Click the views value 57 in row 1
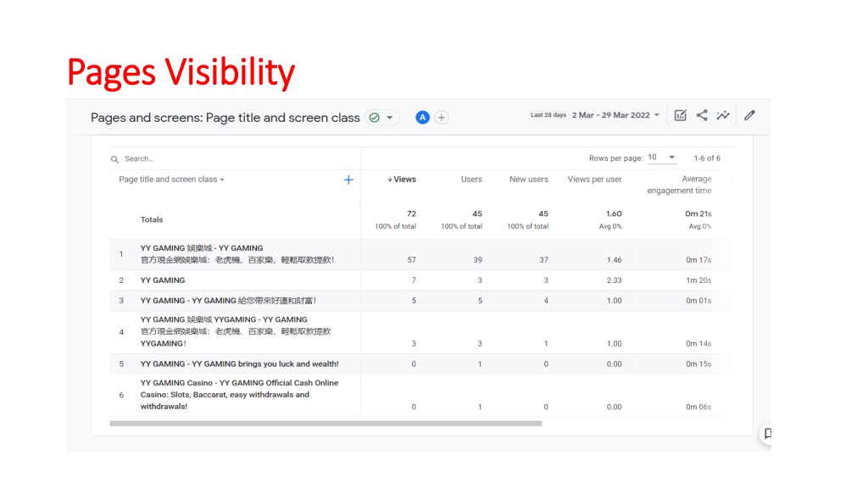This screenshot has width=868, height=488. [411, 259]
